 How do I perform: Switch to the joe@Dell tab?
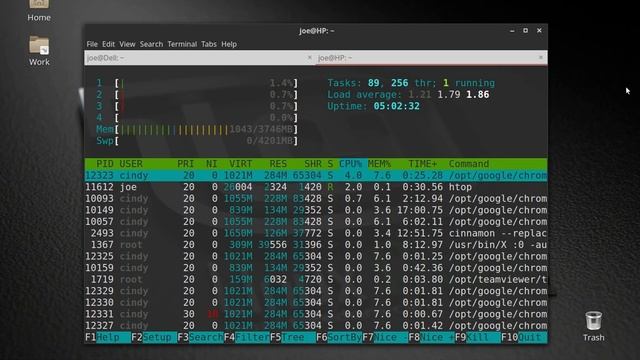[200, 58]
